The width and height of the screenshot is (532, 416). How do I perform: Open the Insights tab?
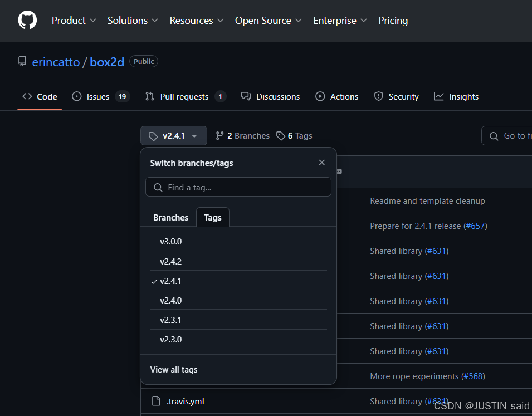tap(456, 97)
